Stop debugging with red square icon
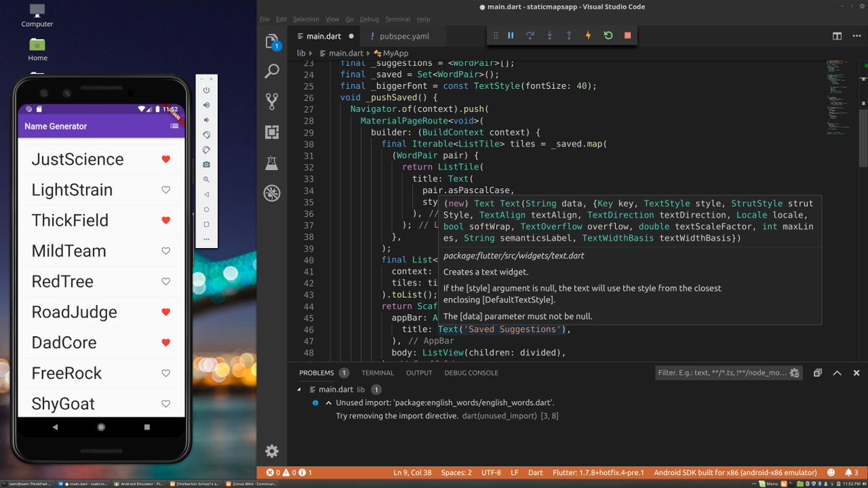This screenshot has width=868, height=488. 627,35
